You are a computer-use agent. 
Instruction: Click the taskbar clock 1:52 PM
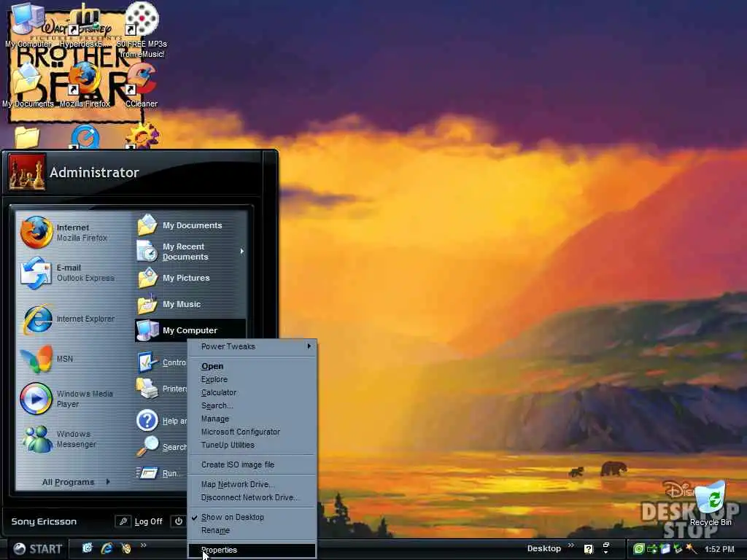coord(719,549)
